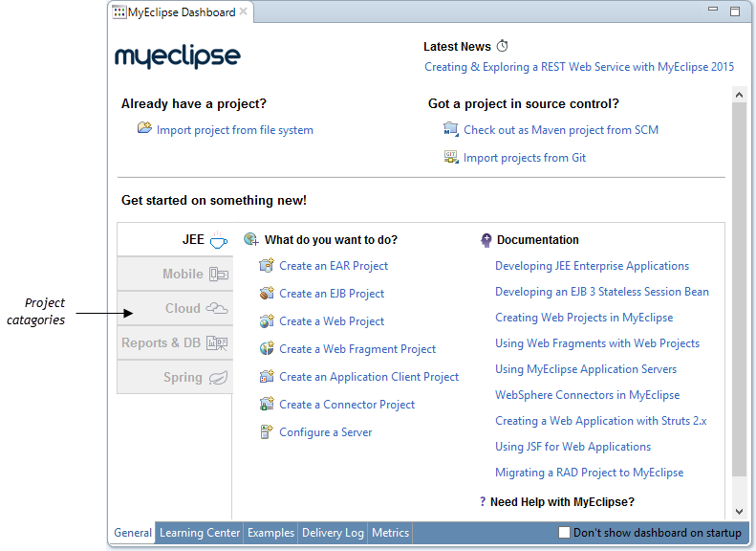Select the Spring category tab
The height and width of the screenshot is (551, 756).
175,377
